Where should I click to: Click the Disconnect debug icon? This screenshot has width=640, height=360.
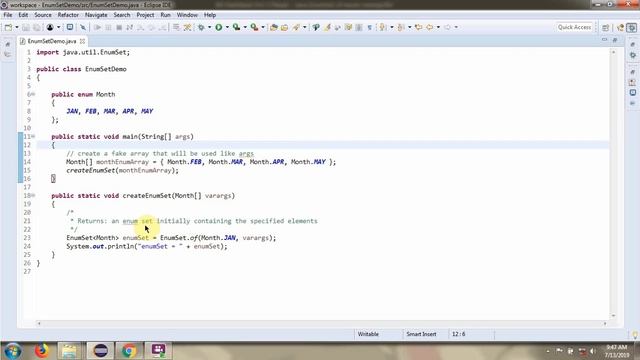[130, 27]
